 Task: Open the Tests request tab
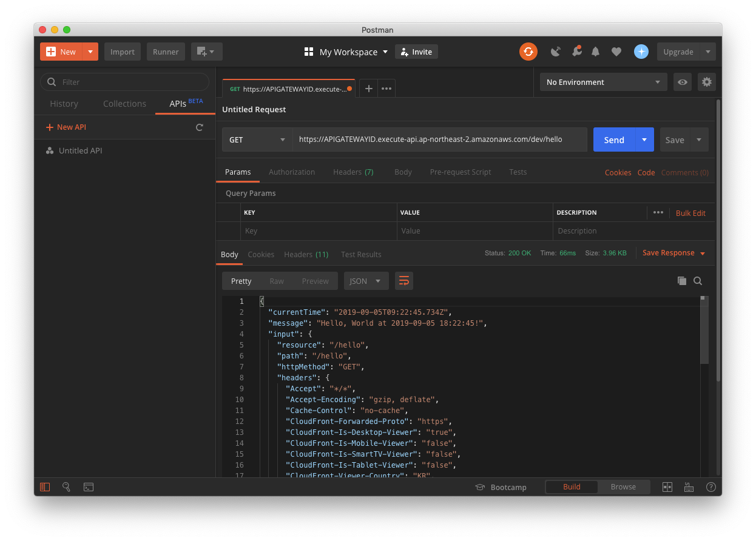click(x=518, y=172)
